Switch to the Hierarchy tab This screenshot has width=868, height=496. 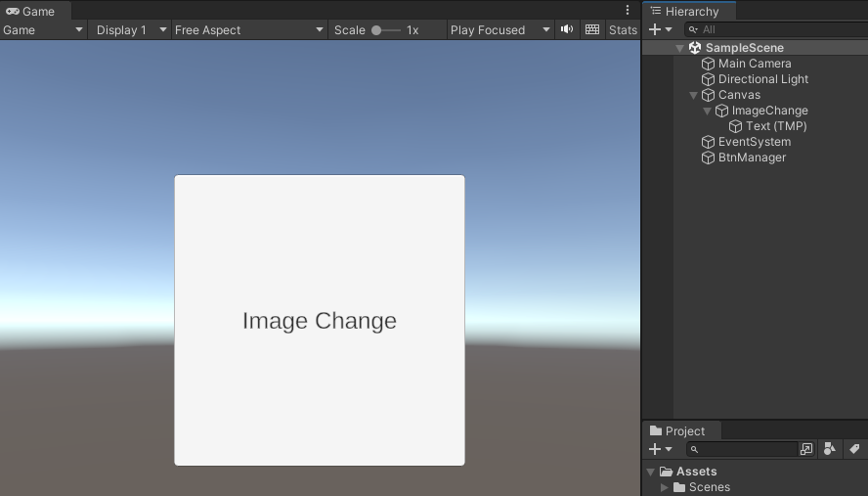coord(690,11)
